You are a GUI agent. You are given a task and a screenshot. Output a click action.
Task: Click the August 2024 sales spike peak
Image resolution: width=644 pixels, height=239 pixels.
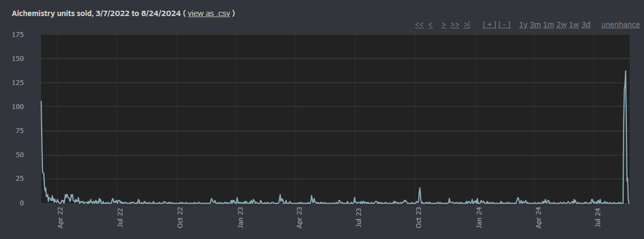click(625, 71)
